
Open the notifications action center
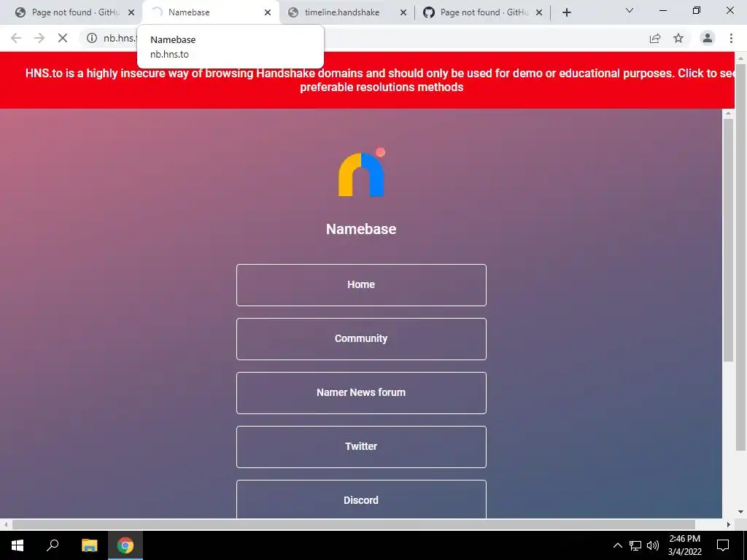723,545
